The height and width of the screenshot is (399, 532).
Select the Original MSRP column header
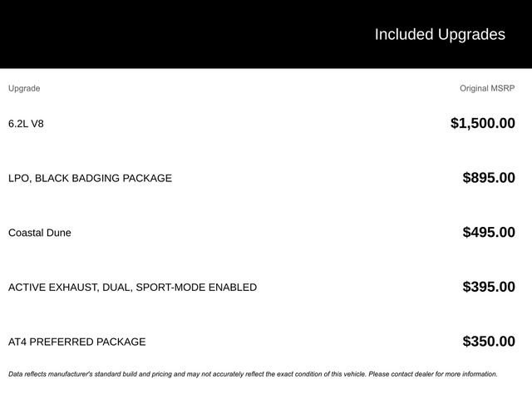[487, 88]
